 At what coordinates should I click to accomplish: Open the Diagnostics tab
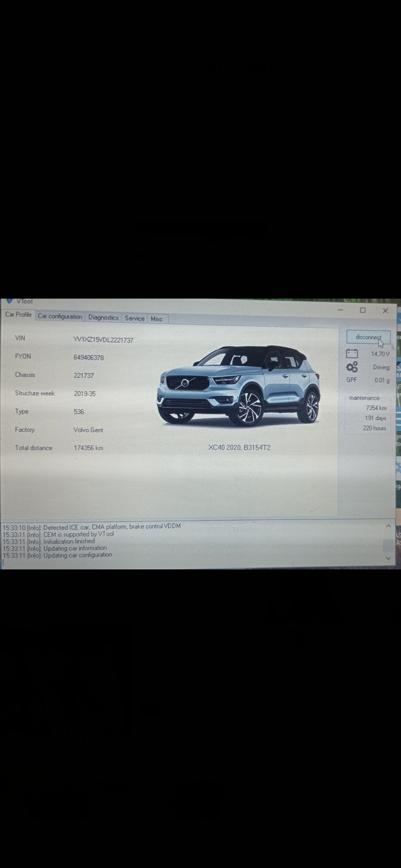tap(103, 318)
